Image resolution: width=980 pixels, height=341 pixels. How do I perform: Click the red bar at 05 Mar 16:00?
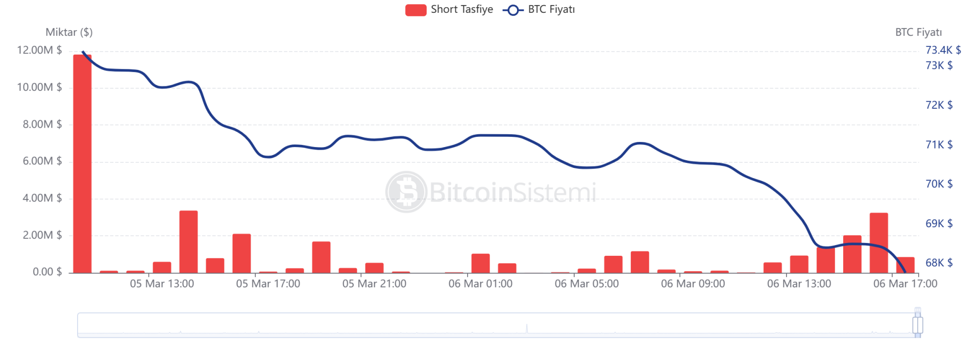(x=241, y=253)
